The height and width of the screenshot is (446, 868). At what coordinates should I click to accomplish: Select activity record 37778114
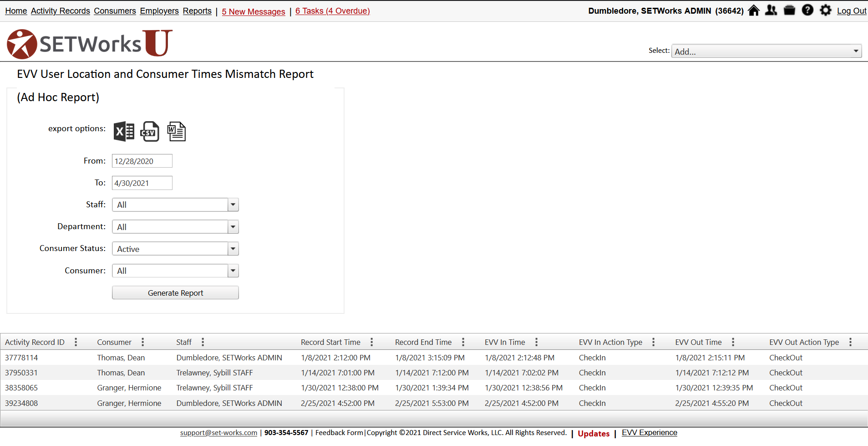[21, 358]
